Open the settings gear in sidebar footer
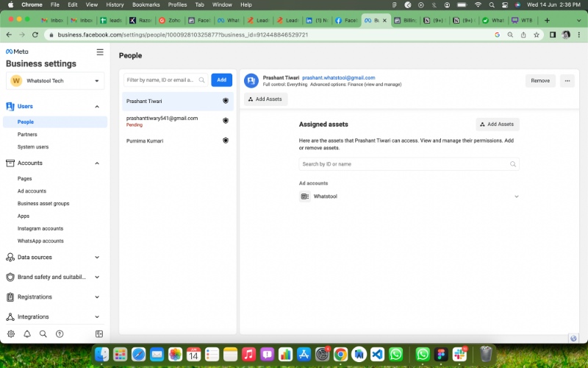Viewport: 588px width, 368px height. (11, 333)
